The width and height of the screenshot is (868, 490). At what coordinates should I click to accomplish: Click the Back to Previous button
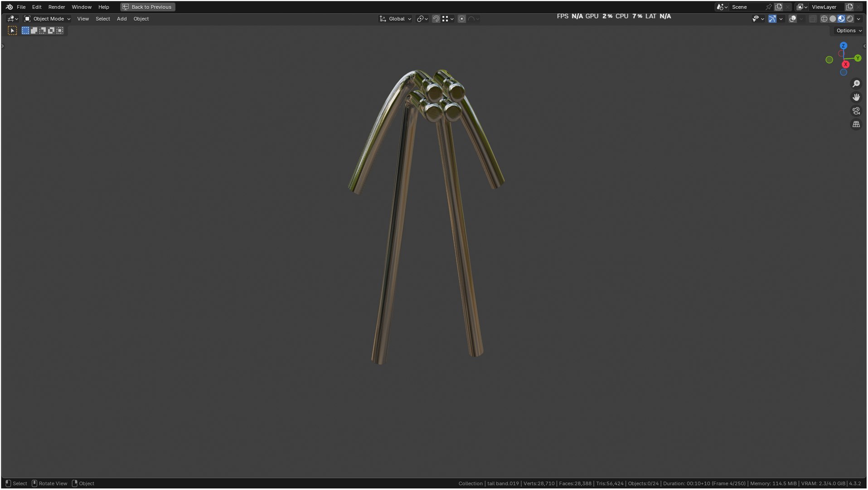click(148, 7)
